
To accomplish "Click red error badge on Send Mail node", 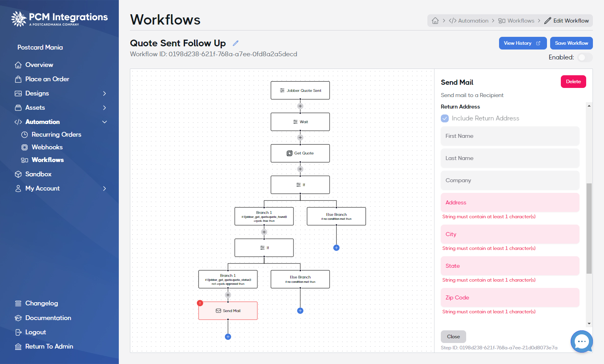I will pos(200,303).
